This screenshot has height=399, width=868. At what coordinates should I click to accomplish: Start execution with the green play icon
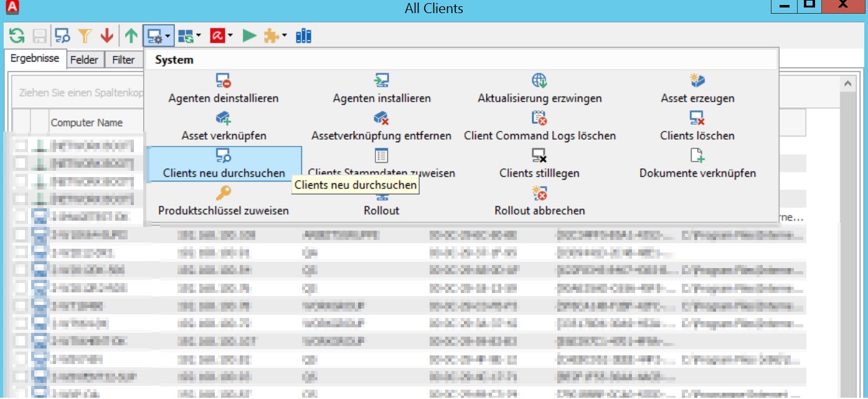pos(248,36)
